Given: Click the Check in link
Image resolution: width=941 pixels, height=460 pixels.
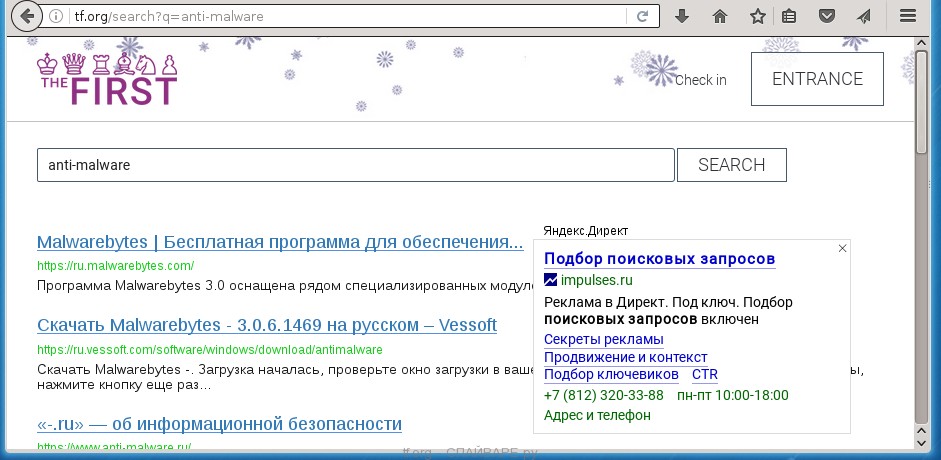Looking at the screenshot, I should pyautogui.click(x=700, y=80).
